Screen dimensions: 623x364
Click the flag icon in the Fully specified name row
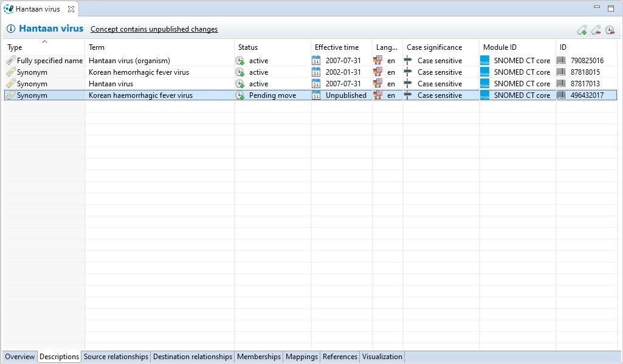pos(378,61)
